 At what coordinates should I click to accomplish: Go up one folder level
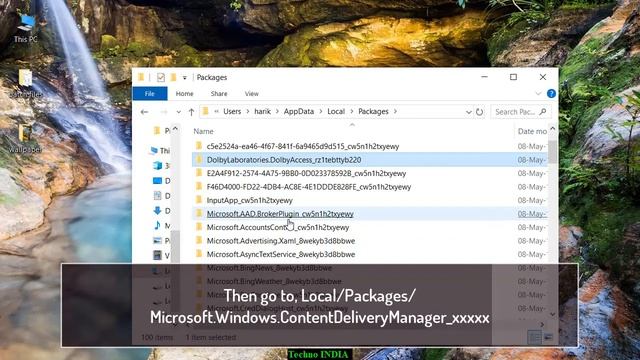pyautogui.click(x=191, y=111)
